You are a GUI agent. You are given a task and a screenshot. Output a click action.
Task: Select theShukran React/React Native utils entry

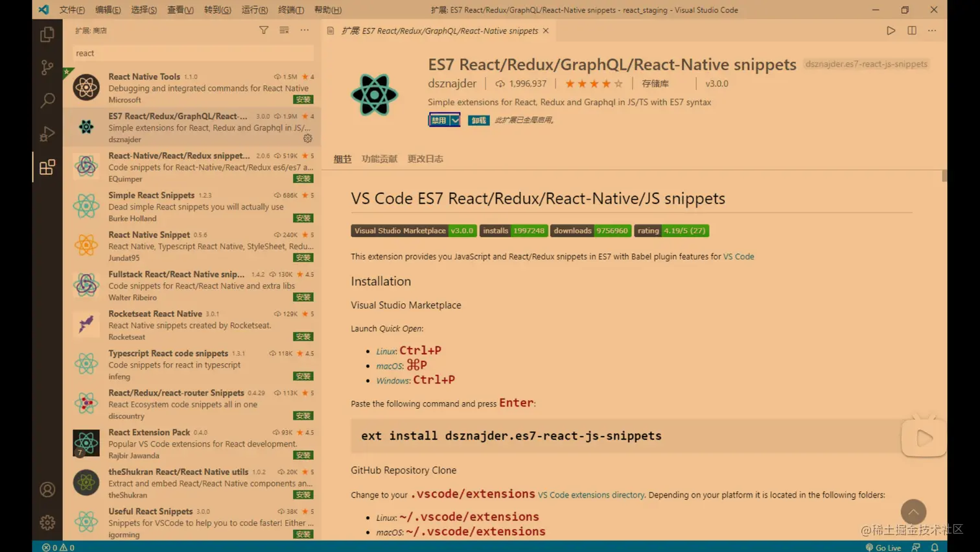tap(192, 483)
